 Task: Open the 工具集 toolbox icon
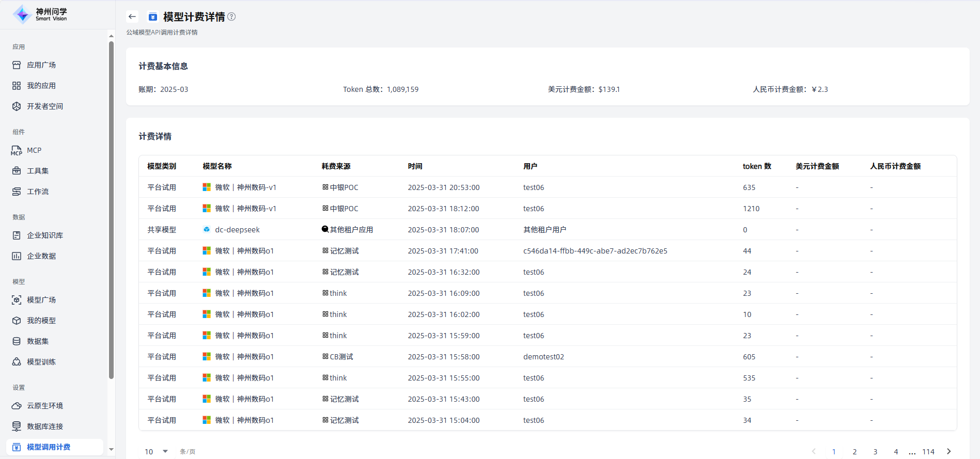click(x=17, y=171)
